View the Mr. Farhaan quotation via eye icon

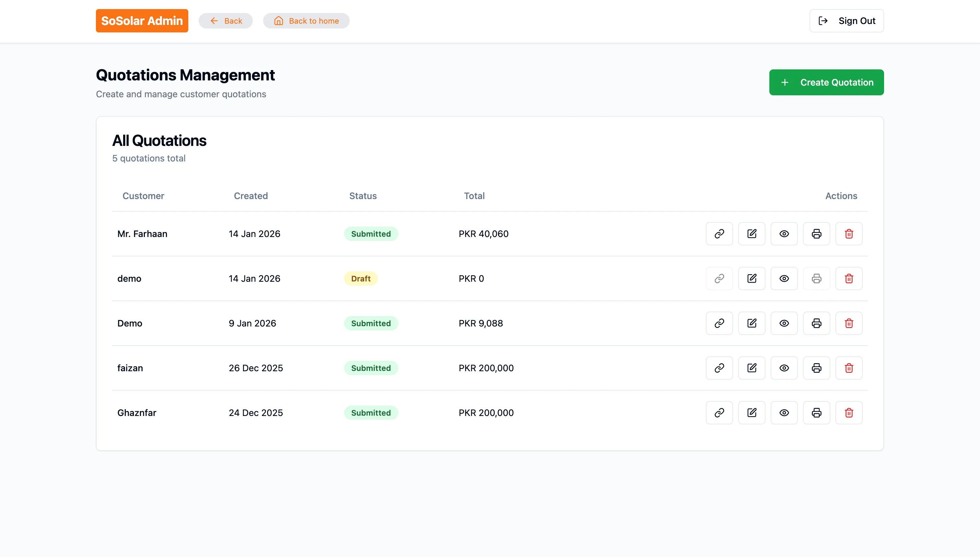784,234
